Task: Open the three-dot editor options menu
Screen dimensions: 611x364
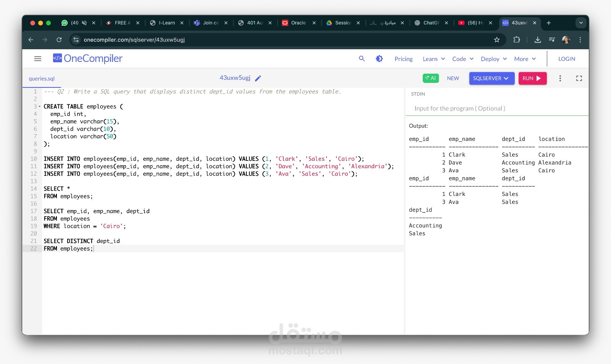Action: (x=560, y=78)
